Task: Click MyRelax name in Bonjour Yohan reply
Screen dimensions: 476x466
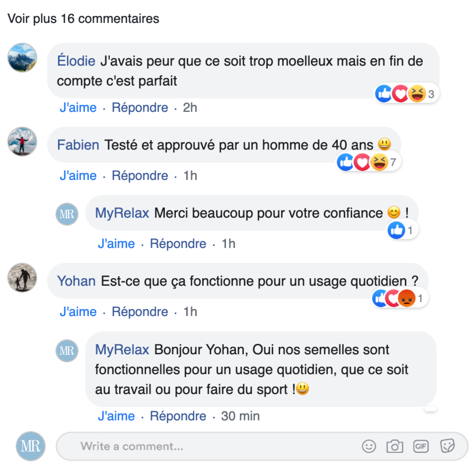Action: [122, 349]
